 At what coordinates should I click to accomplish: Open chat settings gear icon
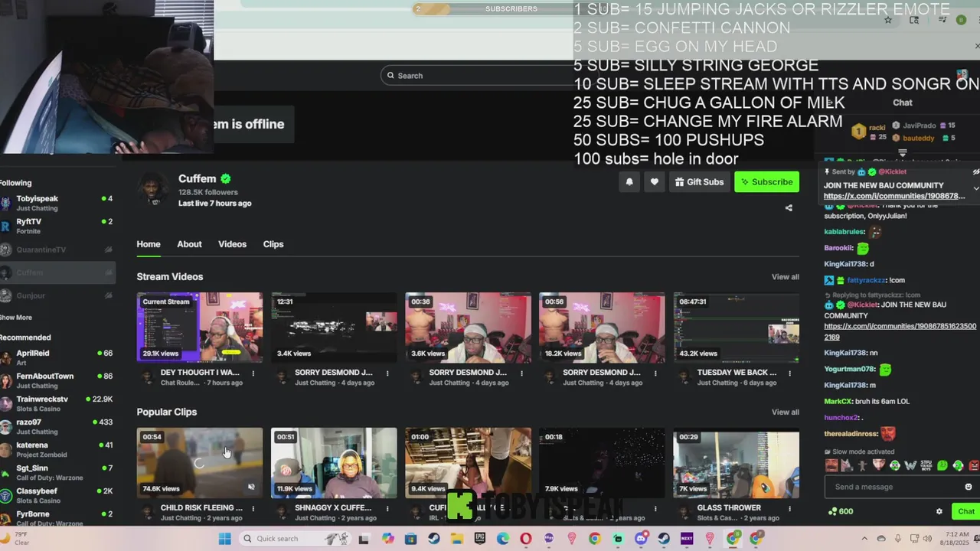pyautogui.click(x=939, y=511)
